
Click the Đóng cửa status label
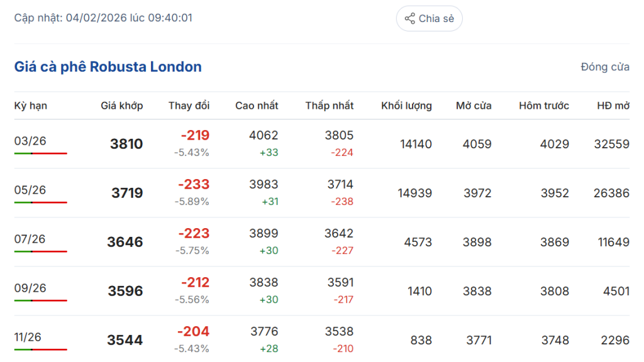coord(604,67)
